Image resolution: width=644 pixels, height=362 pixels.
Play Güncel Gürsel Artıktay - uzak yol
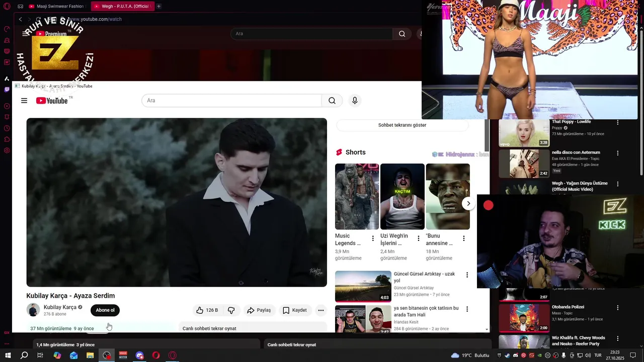(363, 286)
